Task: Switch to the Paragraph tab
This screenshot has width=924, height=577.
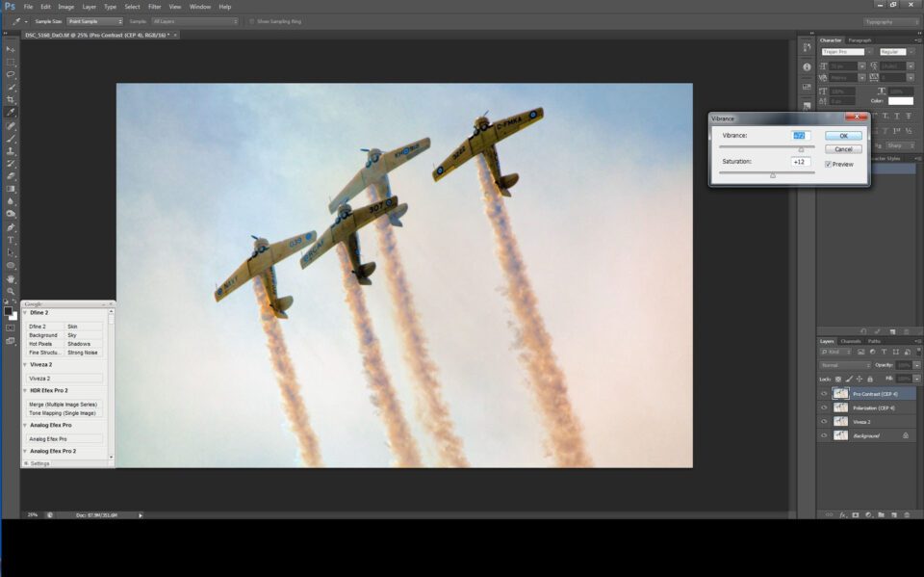Action: pyautogui.click(x=860, y=40)
